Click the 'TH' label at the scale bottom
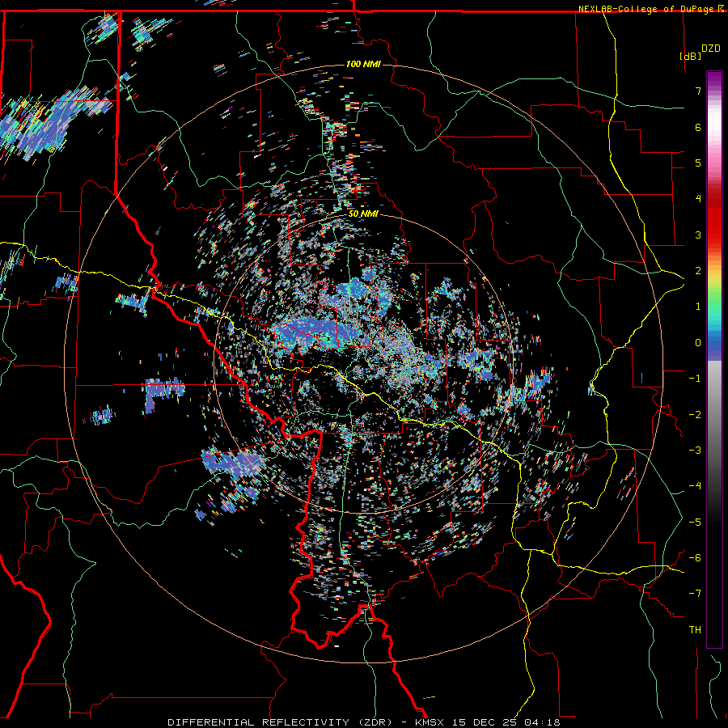 coord(695,630)
